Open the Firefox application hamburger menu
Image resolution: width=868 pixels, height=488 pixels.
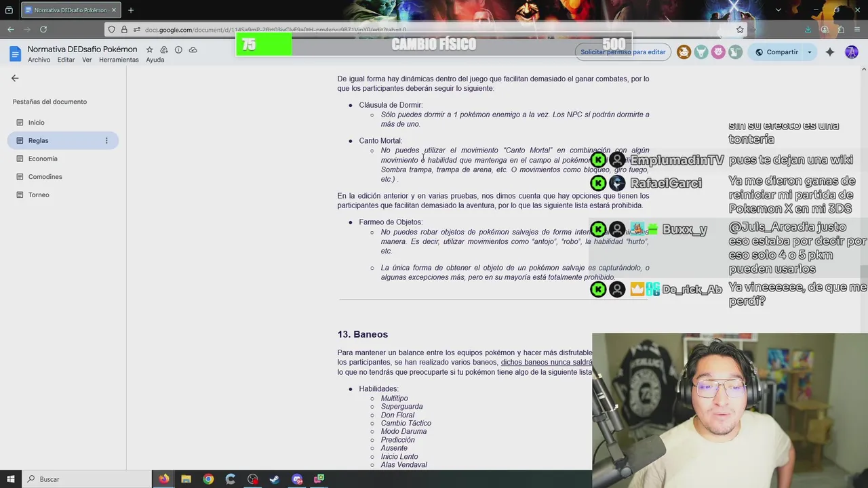857,29
